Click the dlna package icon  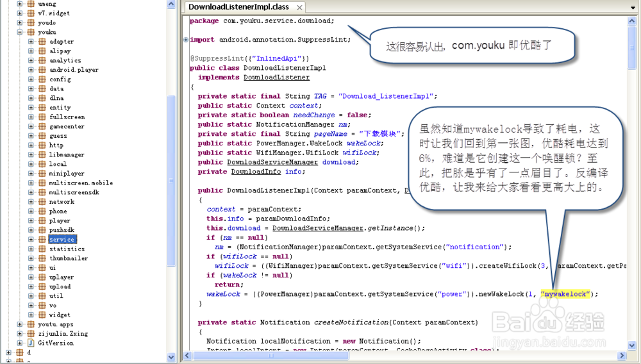pyautogui.click(x=42, y=97)
